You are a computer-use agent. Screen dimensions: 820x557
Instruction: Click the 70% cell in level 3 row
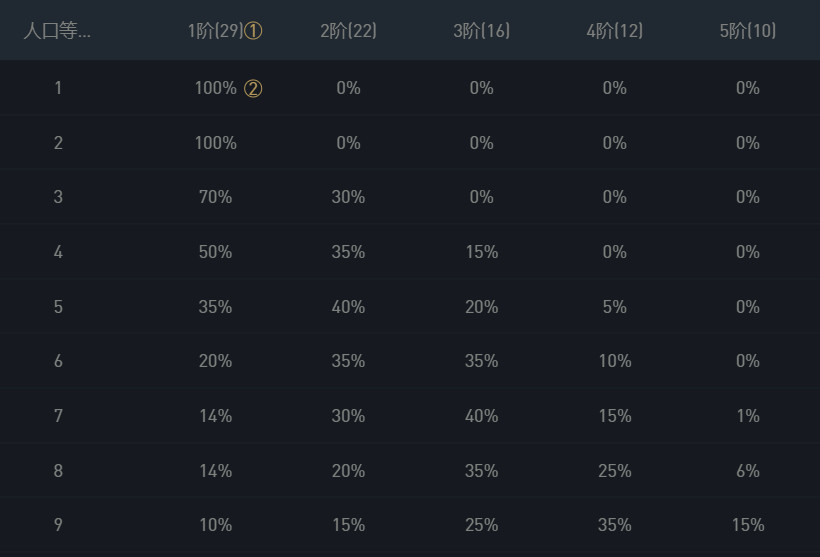click(215, 197)
